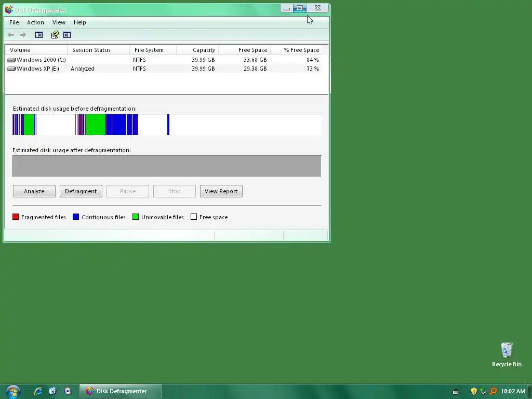Screen dimensions: 532x399
Task: Click the yellow security shield tray icon
Action: tap(474, 391)
